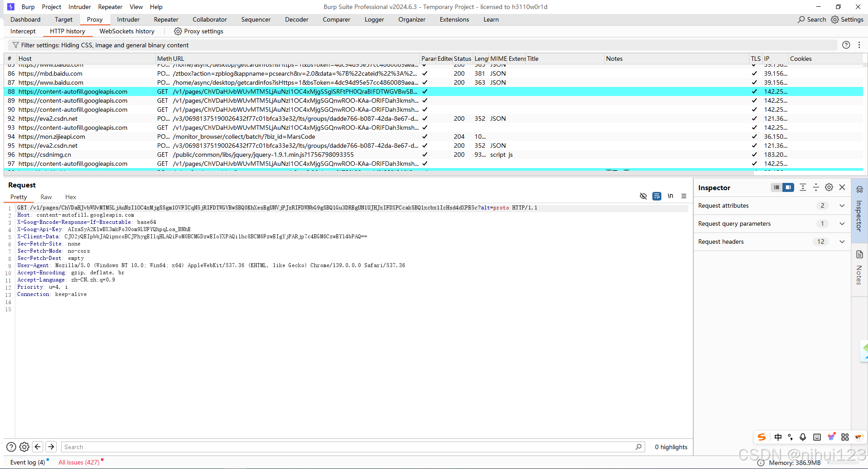868x469 pixels.
Task: Select history row 94 mon.zijieapi.com
Action: click(433, 137)
